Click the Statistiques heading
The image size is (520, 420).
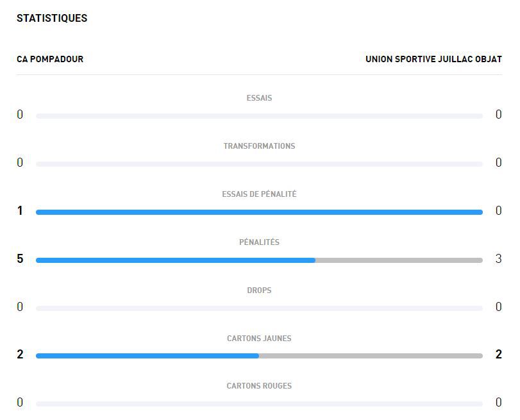(52, 18)
